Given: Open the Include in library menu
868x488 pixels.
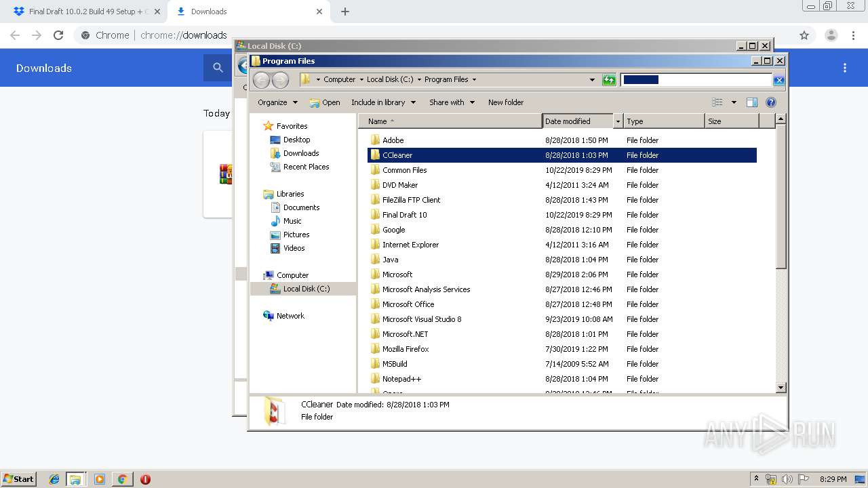Looking at the screenshot, I should (x=383, y=102).
